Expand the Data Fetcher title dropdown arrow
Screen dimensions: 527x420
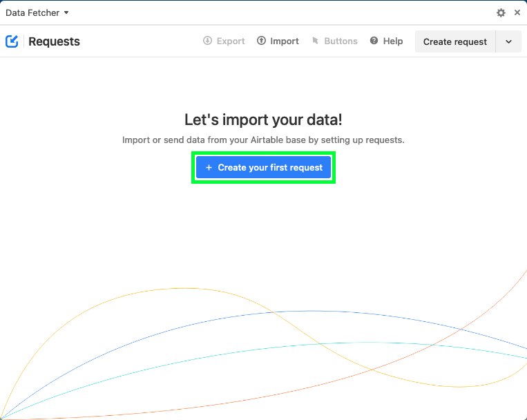pyautogui.click(x=66, y=12)
